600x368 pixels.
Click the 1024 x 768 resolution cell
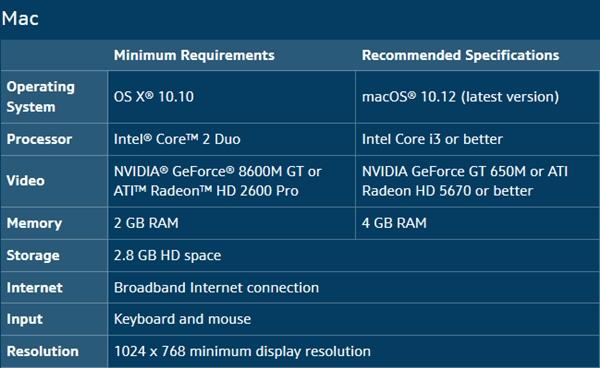coord(354,352)
